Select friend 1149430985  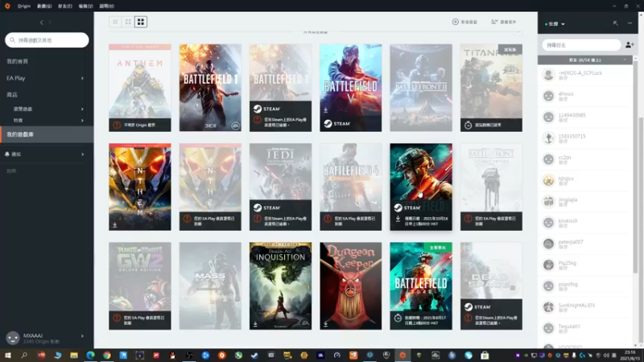point(584,117)
